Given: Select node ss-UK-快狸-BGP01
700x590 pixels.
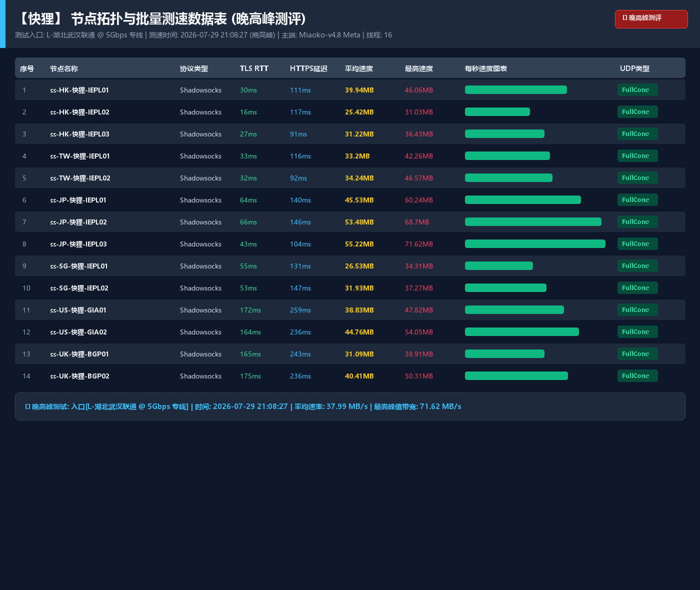Looking at the screenshot, I should (x=79, y=354).
